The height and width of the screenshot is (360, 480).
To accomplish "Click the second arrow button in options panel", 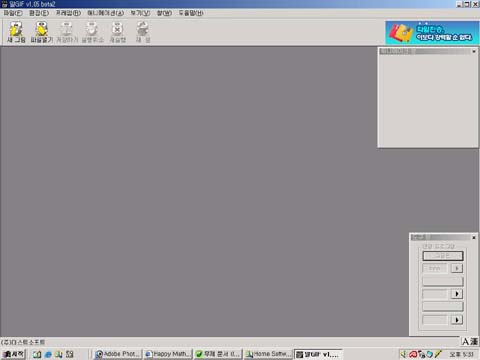I will pos(457,294).
